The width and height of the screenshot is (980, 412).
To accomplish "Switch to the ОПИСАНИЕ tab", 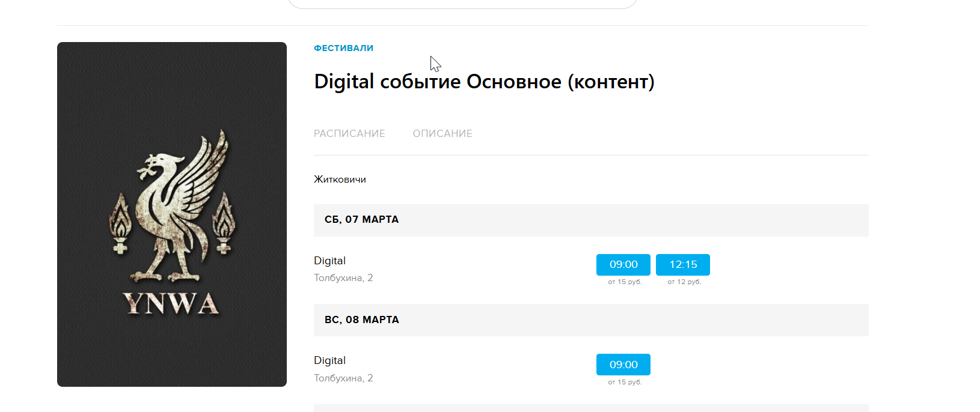I will tap(442, 133).
